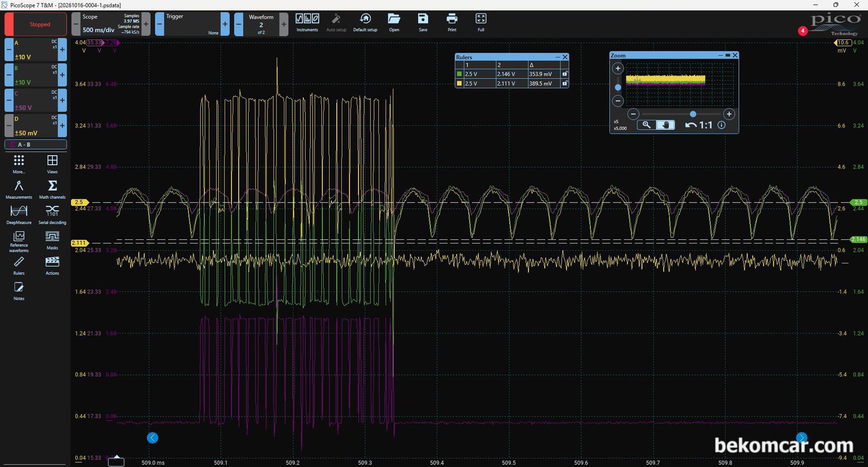
Task: Click the horizontal zoom slider handle
Action: (693, 114)
